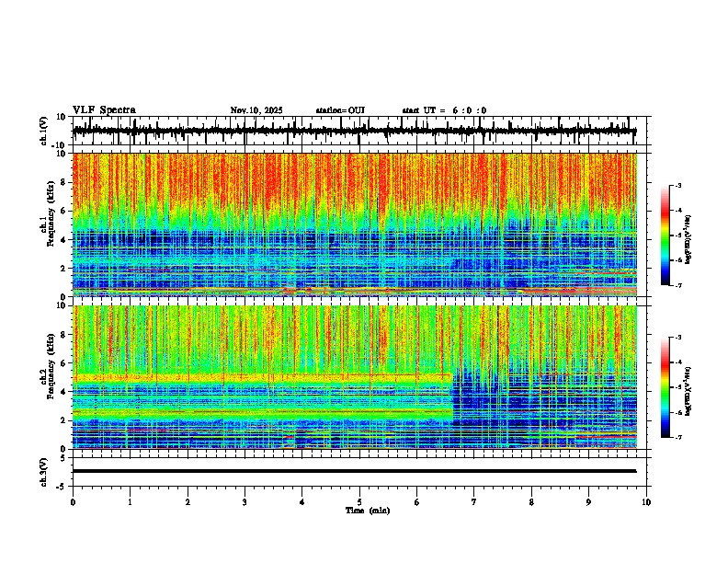This screenshot has width=728, height=563.
Task: Click the "6" tick on ch.1 frequency axis
Action: point(64,212)
